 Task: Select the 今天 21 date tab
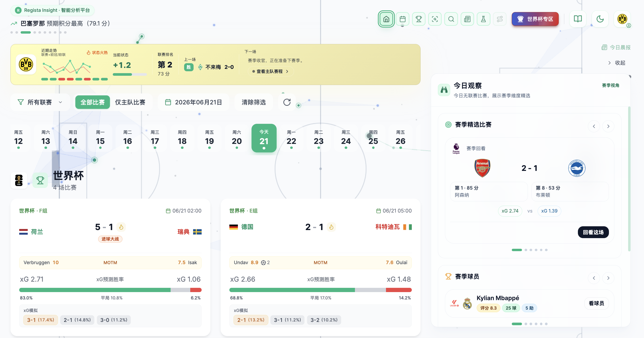click(x=264, y=138)
